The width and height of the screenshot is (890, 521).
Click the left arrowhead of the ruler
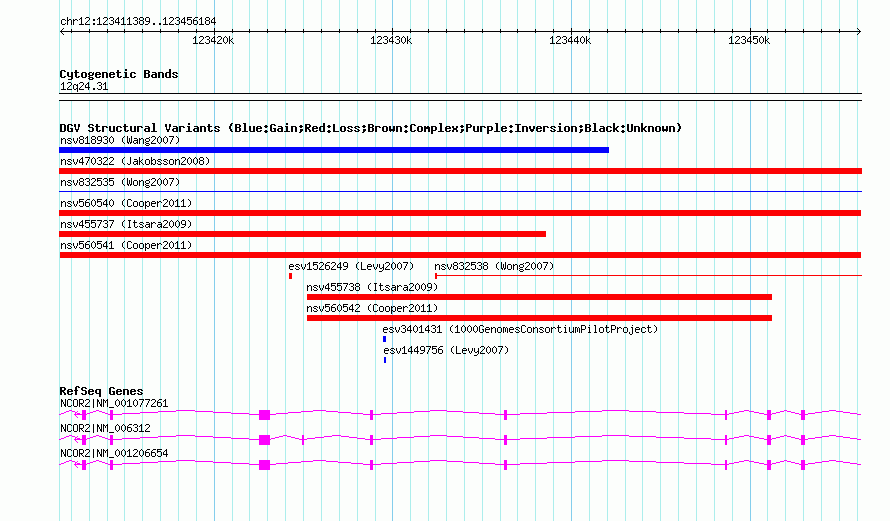(62, 31)
